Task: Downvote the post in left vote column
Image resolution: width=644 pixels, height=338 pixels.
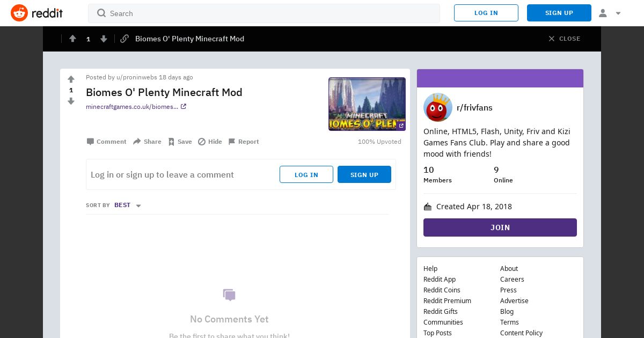Action: [71, 101]
